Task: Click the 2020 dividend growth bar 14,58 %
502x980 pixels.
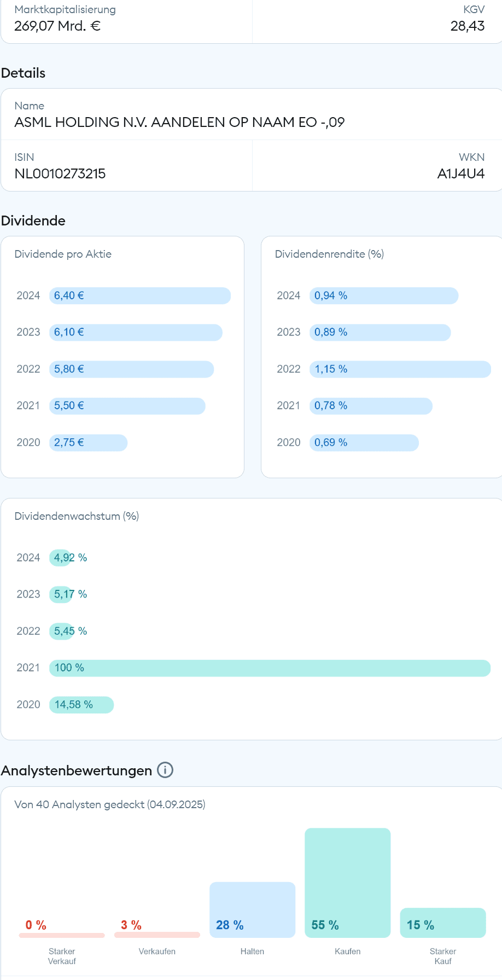Action: pyautogui.click(x=81, y=705)
